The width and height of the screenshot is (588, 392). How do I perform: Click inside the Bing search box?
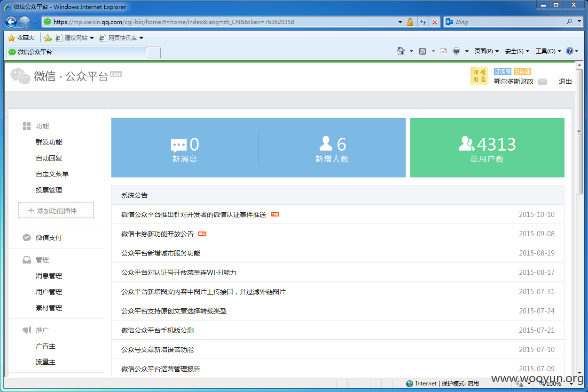click(x=509, y=22)
